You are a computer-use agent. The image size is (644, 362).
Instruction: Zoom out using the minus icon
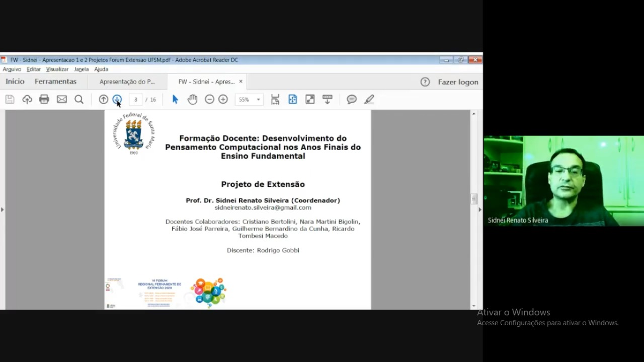click(209, 99)
